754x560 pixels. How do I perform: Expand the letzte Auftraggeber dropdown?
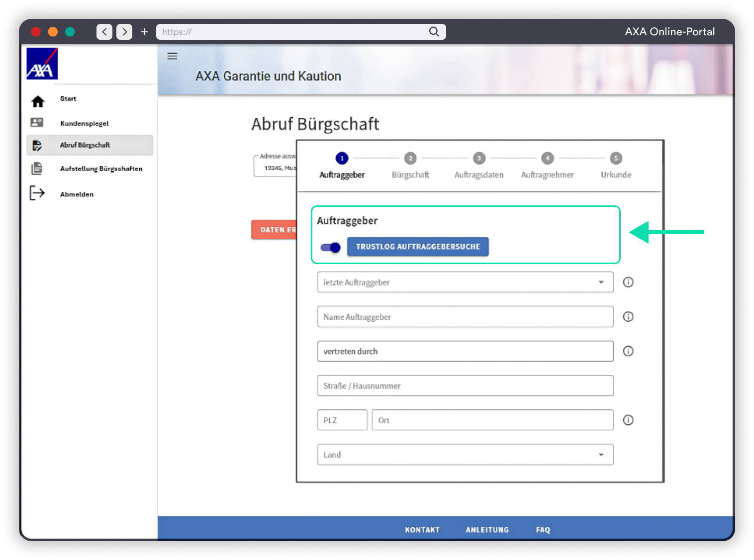tap(601, 282)
